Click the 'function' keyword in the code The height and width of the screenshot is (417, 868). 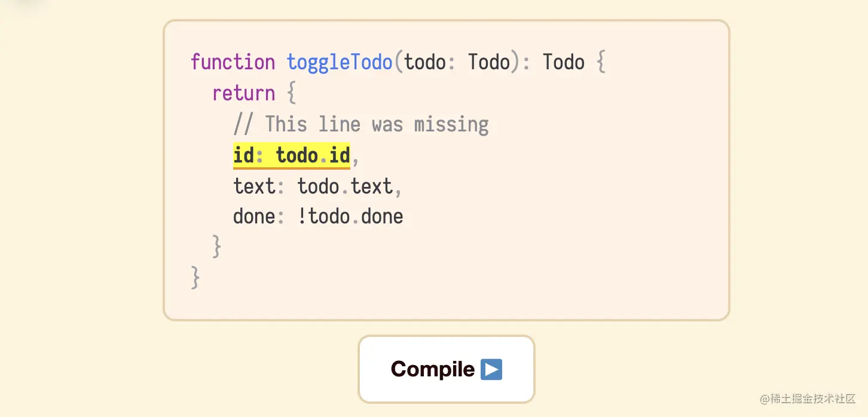(233, 62)
